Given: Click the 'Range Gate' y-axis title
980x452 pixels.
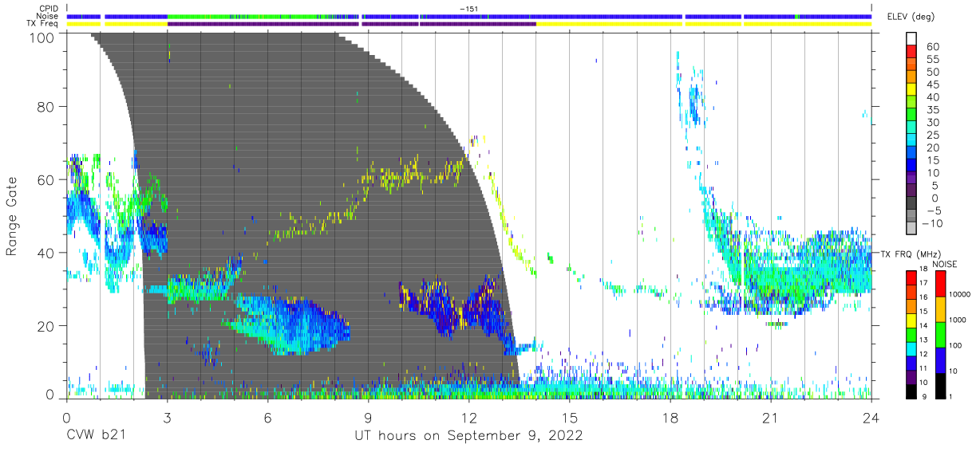Looking at the screenshot, I should click(12, 215).
